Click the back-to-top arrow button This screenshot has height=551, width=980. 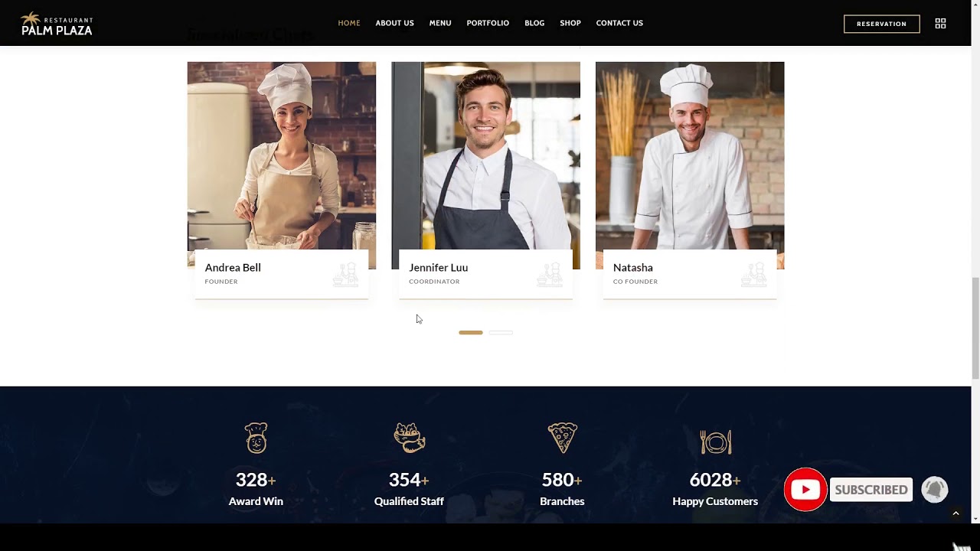[x=955, y=514]
